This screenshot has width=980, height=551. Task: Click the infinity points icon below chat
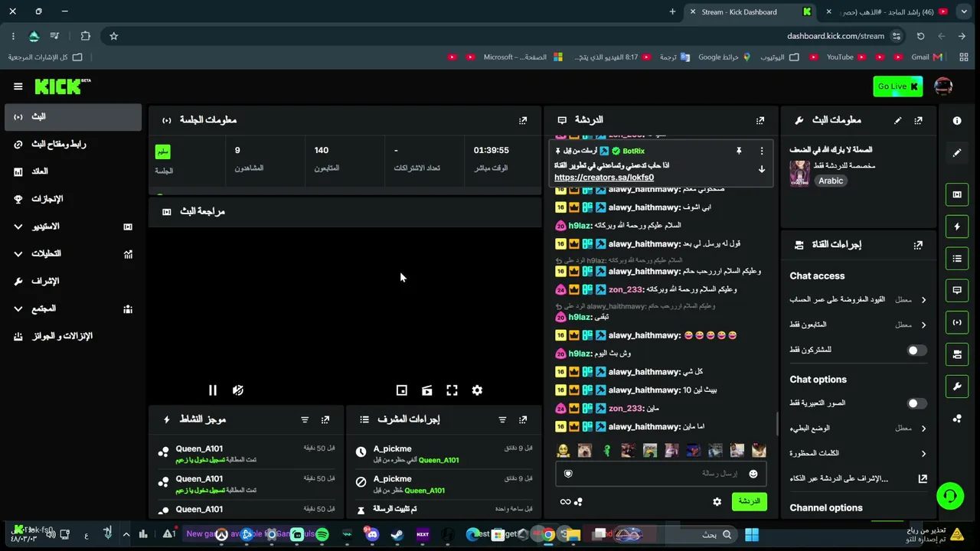[x=565, y=502]
